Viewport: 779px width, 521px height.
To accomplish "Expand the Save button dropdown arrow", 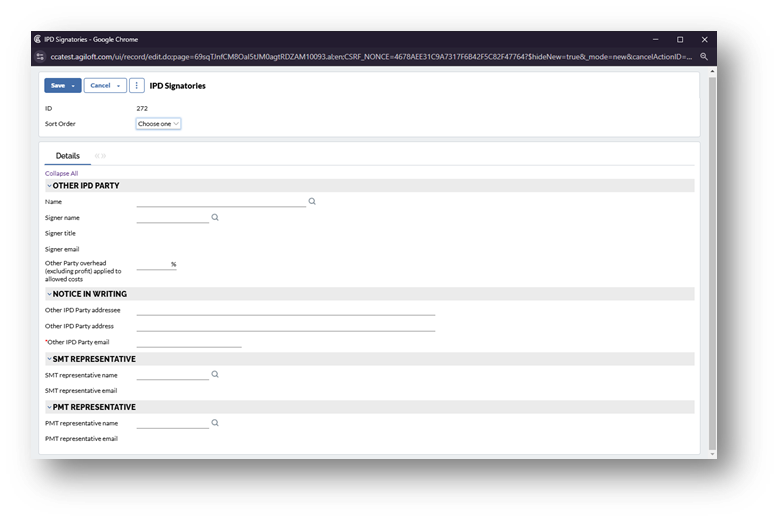I will point(74,86).
